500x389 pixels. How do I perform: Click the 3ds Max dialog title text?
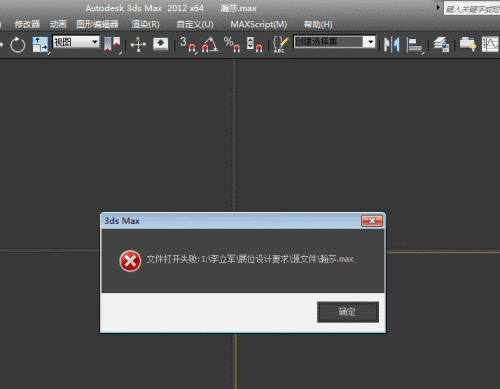(x=122, y=221)
